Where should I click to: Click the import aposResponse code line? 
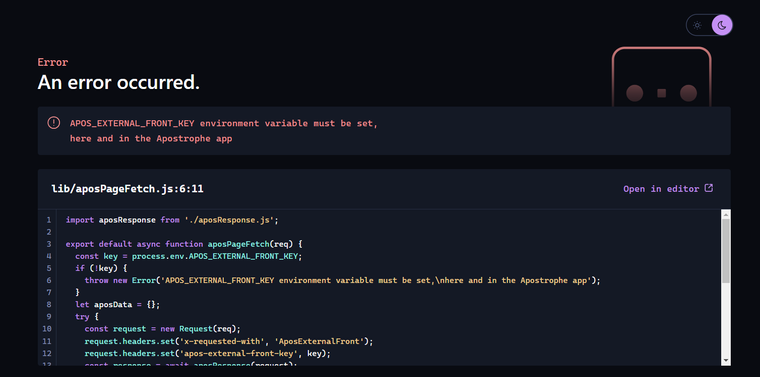pos(172,220)
